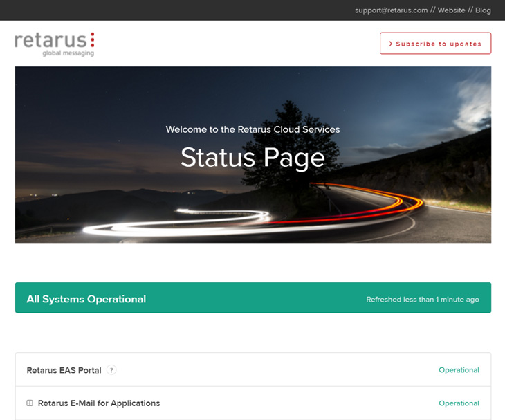Image resolution: width=505 pixels, height=420 pixels.
Task: Click 'Retarus E-Mail for Applications' label
Action: (99, 403)
